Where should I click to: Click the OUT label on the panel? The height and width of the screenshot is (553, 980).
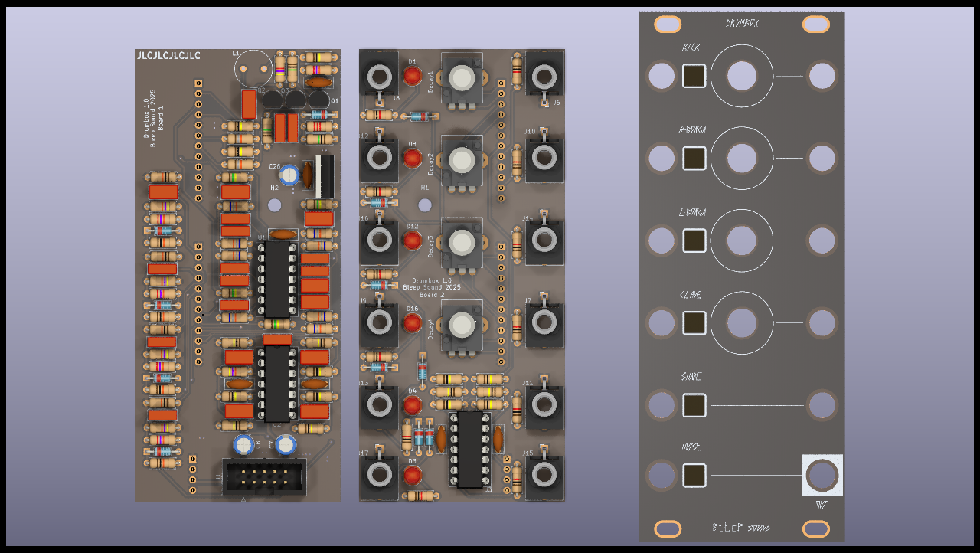pyautogui.click(x=822, y=504)
